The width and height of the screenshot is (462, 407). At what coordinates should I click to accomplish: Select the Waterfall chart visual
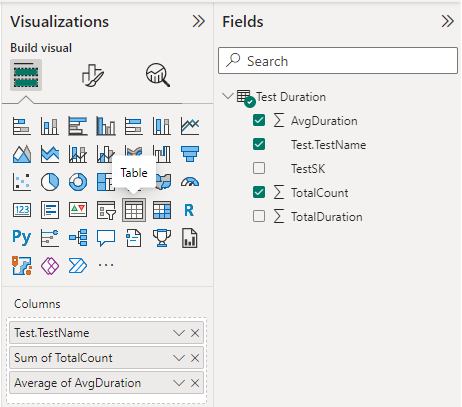(162, 154)
